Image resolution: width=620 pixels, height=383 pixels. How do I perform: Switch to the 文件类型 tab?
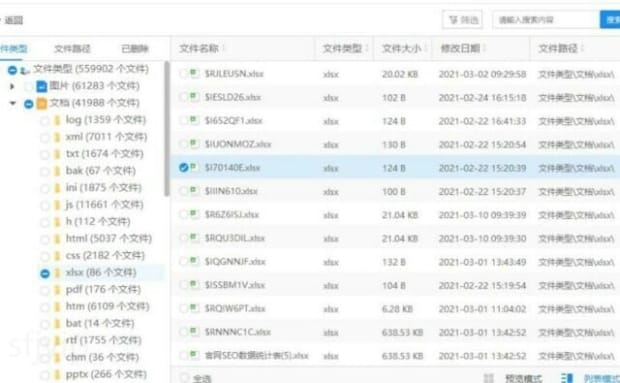tap(13, 49)
